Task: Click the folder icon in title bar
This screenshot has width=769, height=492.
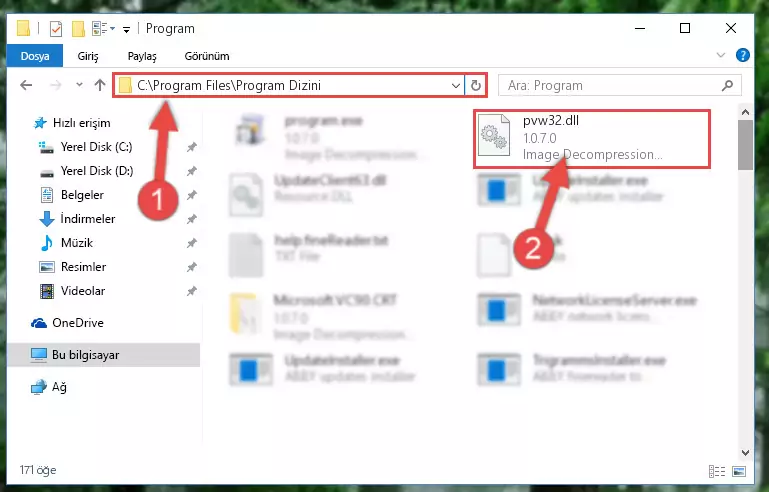Action: click(x=23, y=28)
